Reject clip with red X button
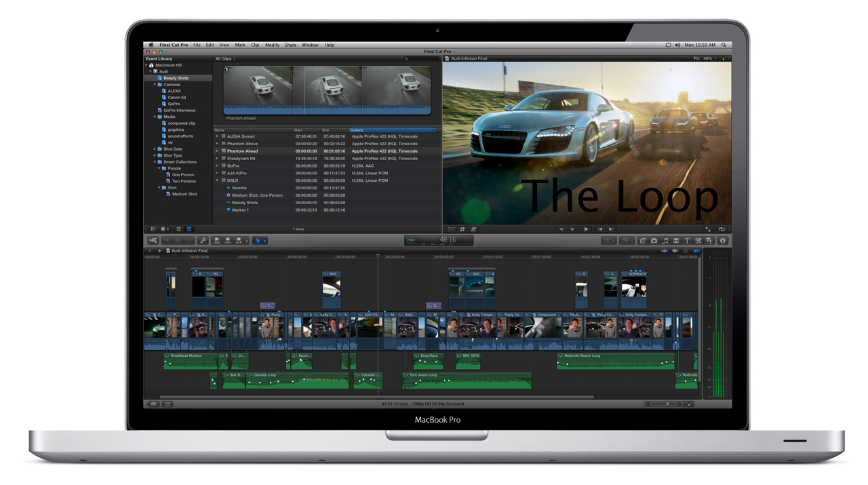Image resolution: width=868 pixels, height=485 pixels. [189, 241]
